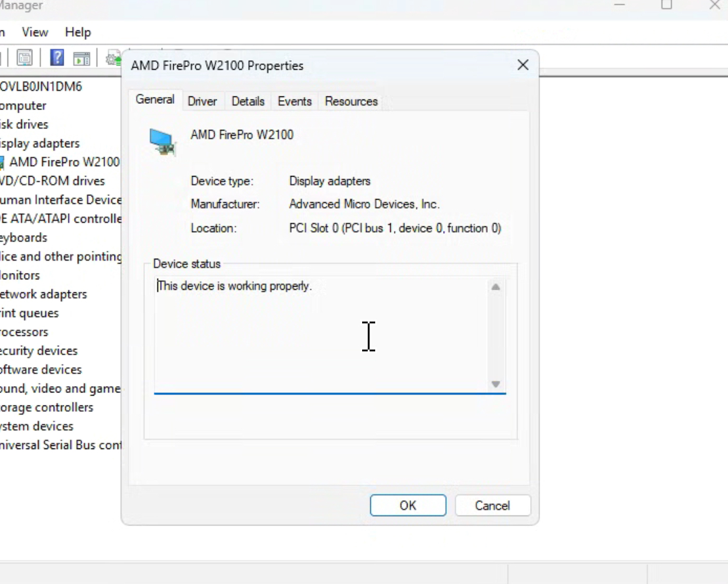The height and width of the screenshot is (584, 728).
Task: Select the Security devices category
Action: pos(39,351)
